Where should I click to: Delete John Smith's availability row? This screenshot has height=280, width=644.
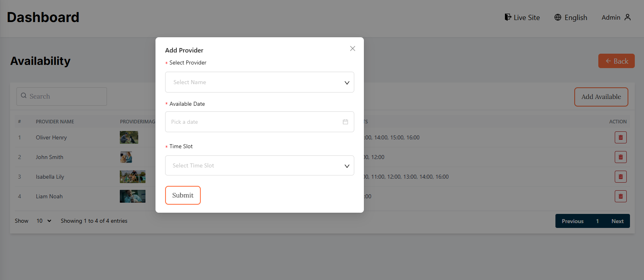[x=620, y=157]
